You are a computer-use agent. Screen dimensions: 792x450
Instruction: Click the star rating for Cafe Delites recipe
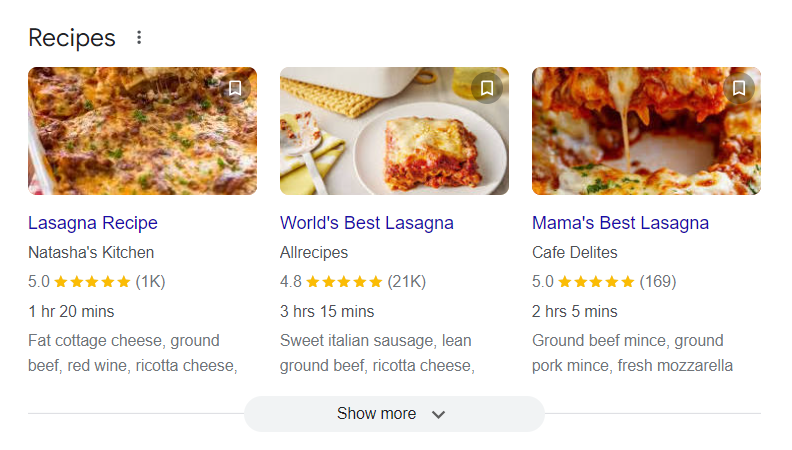596,282
